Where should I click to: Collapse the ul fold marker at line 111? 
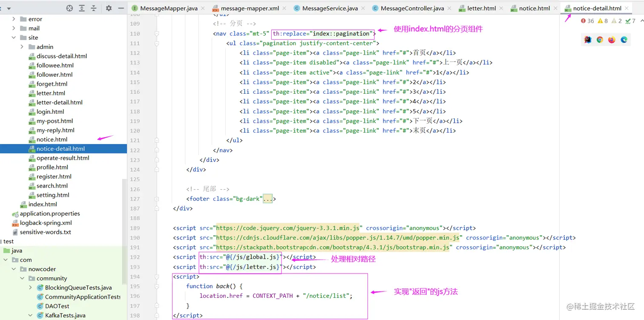click(157, 43)
